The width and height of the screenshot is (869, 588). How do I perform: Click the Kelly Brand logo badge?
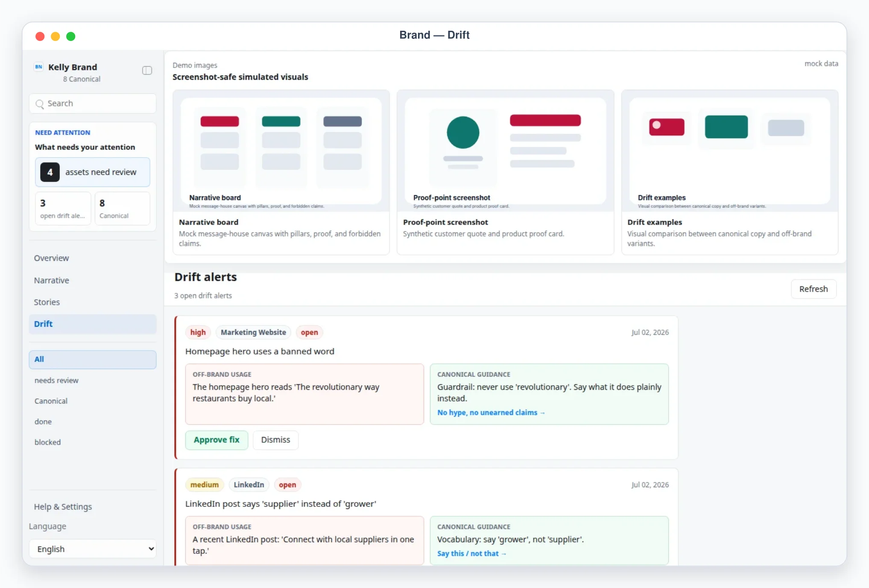click(x=39, y=67)
